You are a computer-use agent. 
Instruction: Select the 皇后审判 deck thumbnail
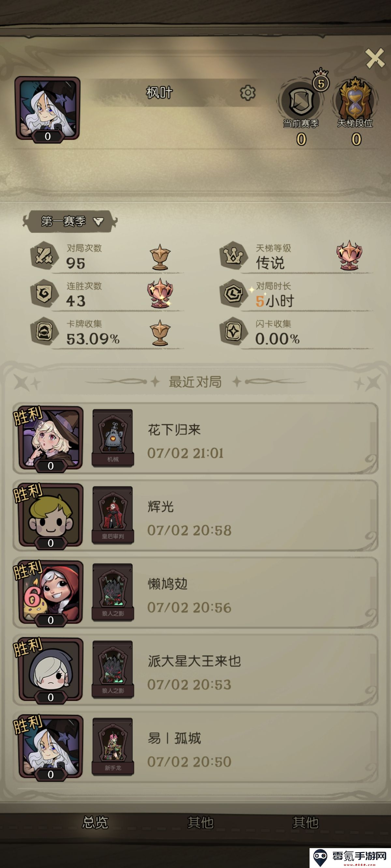click(113, 515)
